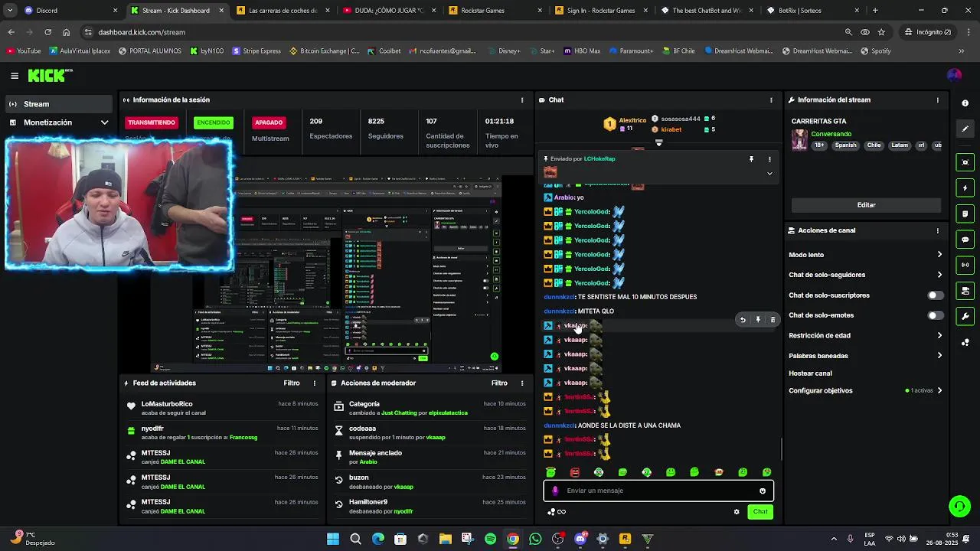The height and width of the screenshot is (551, 980).
Task: Focus the Enviar un mensaje field
Action: click(x=658, y=491)
